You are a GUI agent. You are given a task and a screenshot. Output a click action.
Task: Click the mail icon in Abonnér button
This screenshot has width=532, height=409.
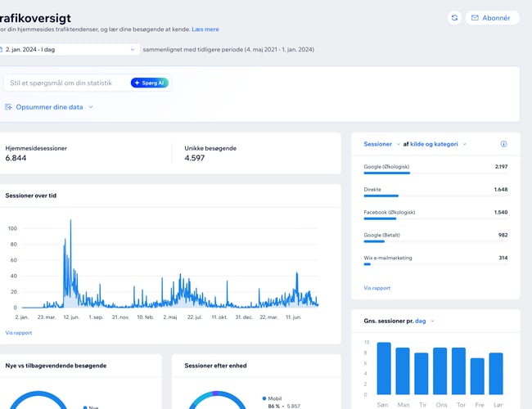click(475, 18)
